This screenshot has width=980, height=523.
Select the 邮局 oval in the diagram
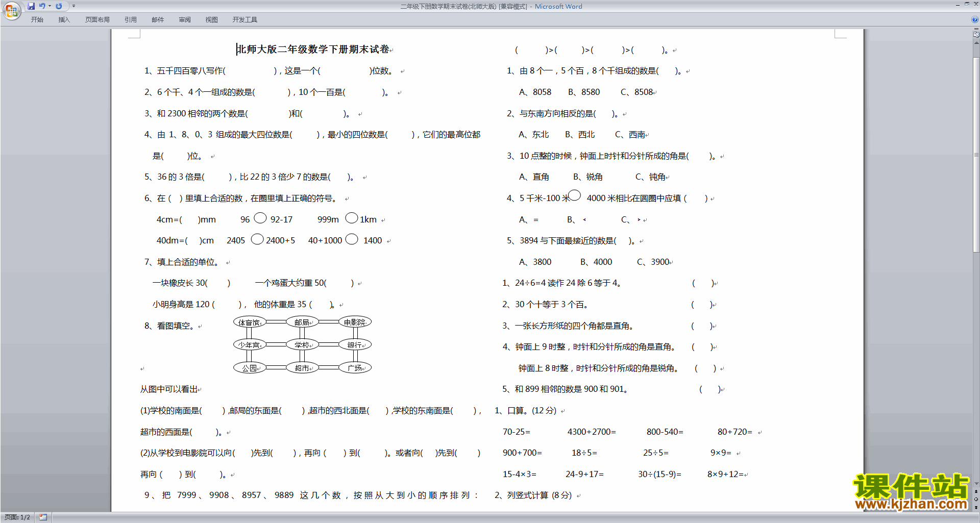[x=302, y=322]
